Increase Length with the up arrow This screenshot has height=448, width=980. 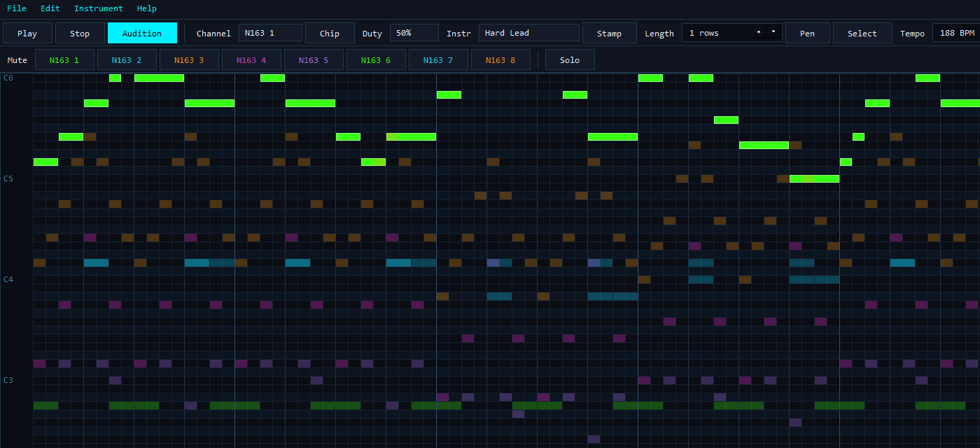click(x=759, y=33)
